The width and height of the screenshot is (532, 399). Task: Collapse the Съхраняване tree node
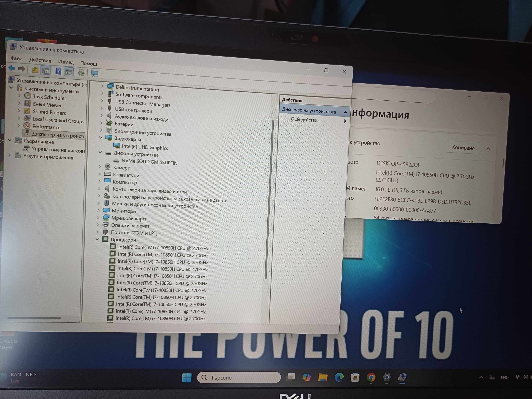click(x=10, y=140)
